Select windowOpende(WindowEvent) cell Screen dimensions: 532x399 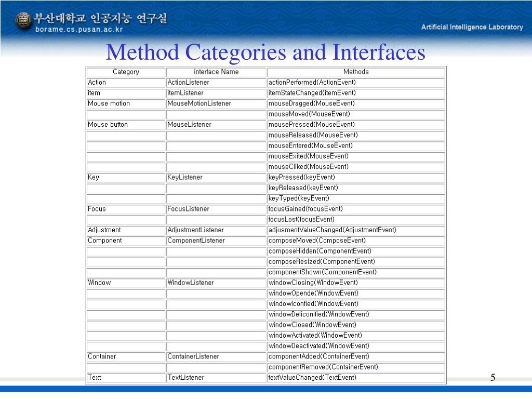tap(356, 293)
